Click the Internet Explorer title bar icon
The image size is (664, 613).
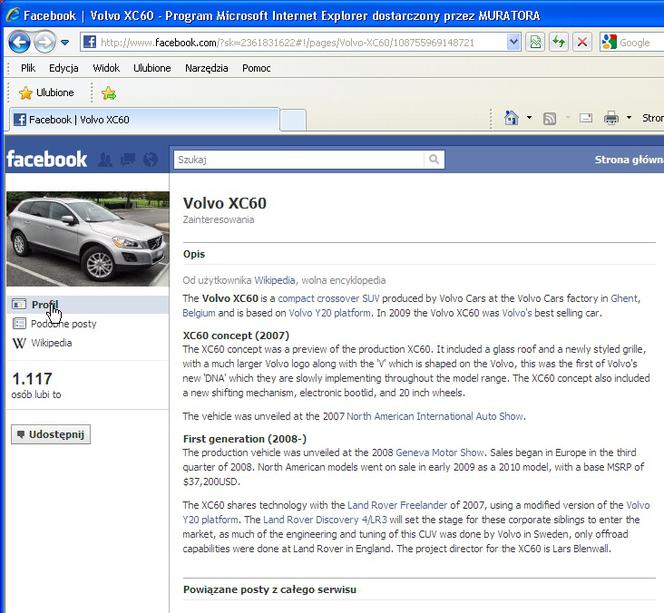pos(13,14)
